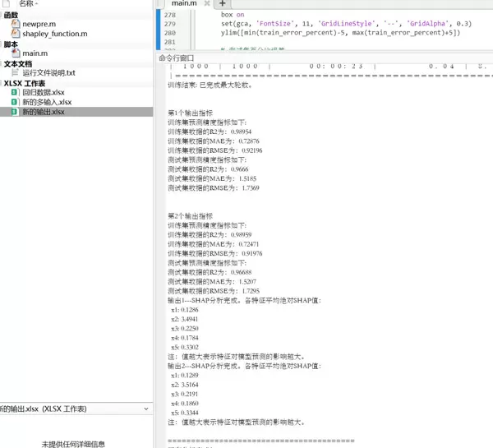Collapse the XLSX 工作表 file group
Image resolution: width=493 pixels, height=448 pixels.
[24, 83]
